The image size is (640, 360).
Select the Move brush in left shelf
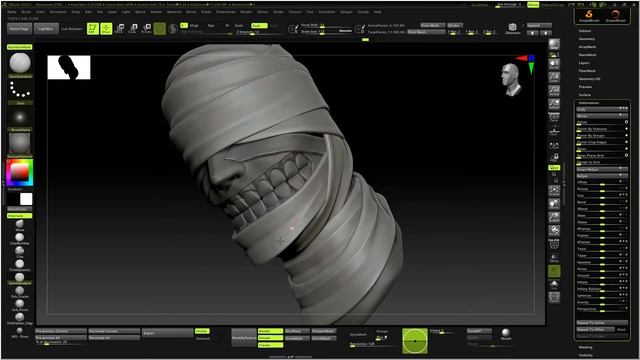tap(20, 225)
